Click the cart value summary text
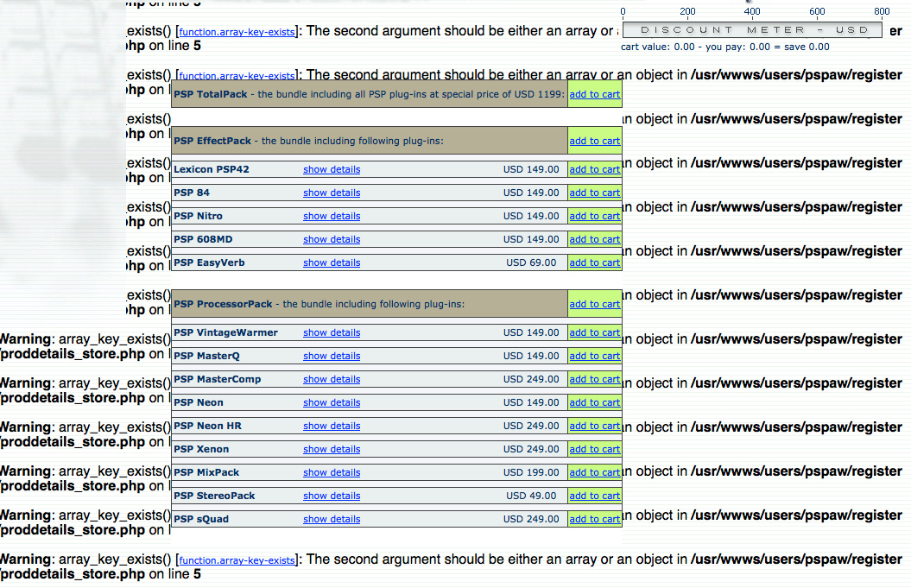 725,47
